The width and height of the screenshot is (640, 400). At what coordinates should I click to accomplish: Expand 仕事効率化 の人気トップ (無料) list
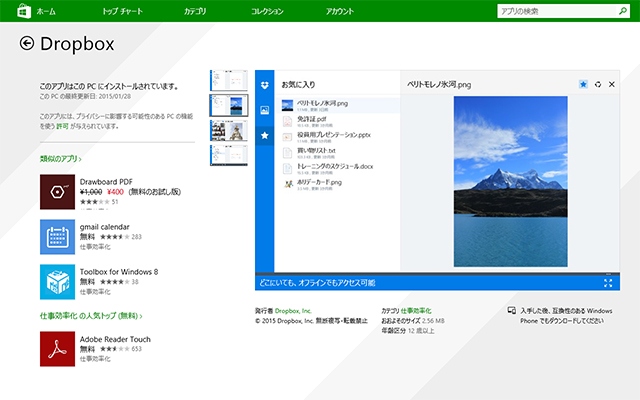[x=91, y=316]
